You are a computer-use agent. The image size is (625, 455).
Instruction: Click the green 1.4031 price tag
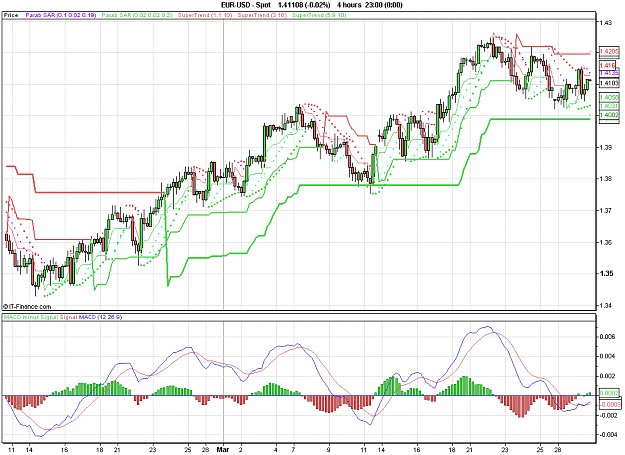pyautogui.click(x=609, y=106)
